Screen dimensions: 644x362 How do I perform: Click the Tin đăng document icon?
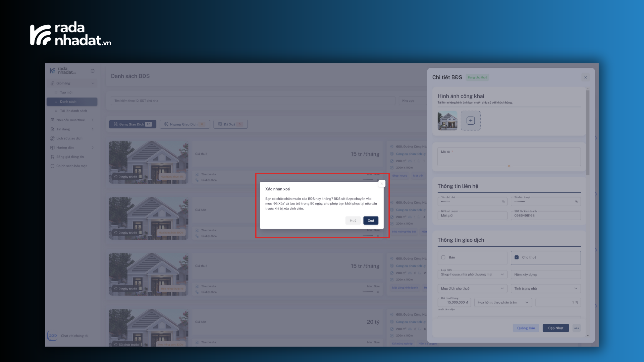pos(52,129)
